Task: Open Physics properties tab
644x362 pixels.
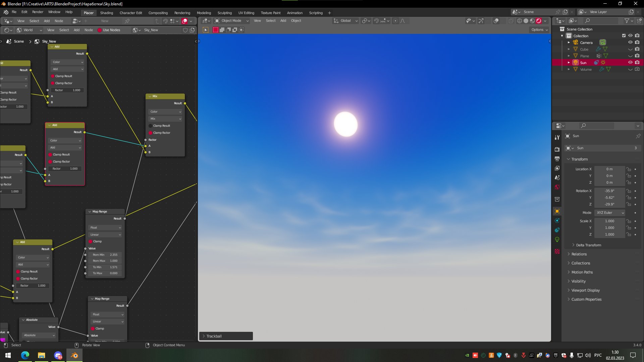Action: (x=557, y=221)
